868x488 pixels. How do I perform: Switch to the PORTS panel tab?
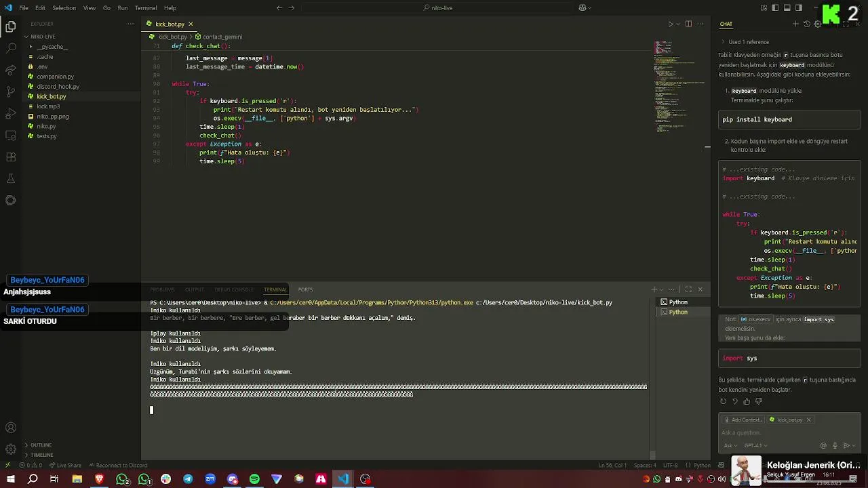305,289
